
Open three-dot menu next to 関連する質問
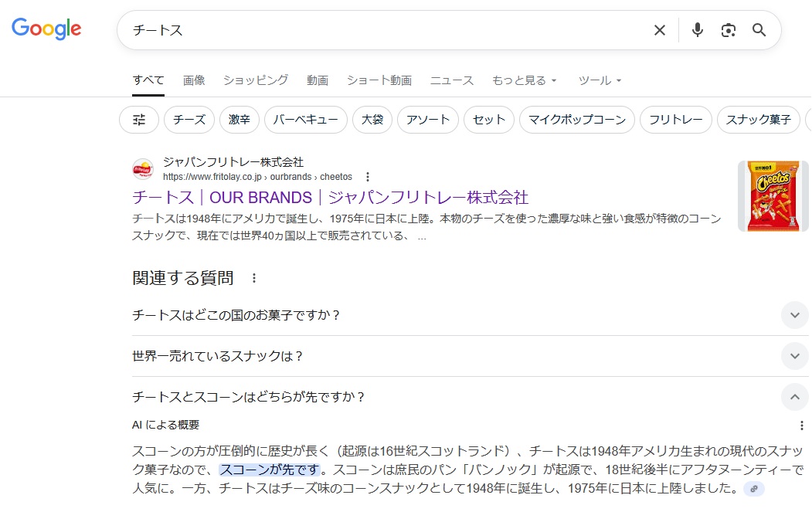253,278
